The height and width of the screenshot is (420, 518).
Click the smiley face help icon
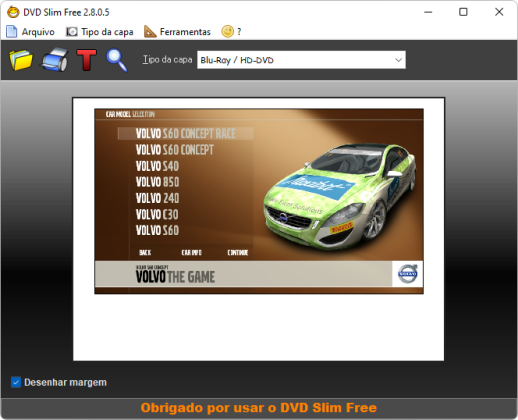click(228, 32)
